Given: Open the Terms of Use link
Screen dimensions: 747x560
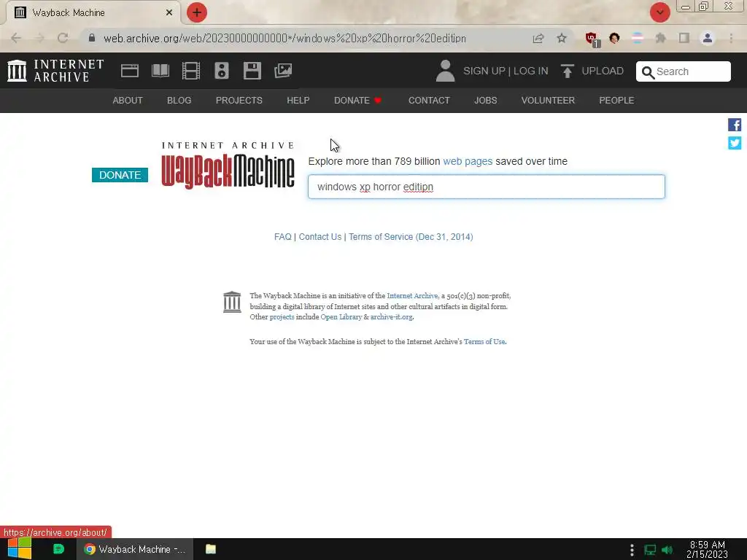Looking at the screenshot, I should coord(484,341).
